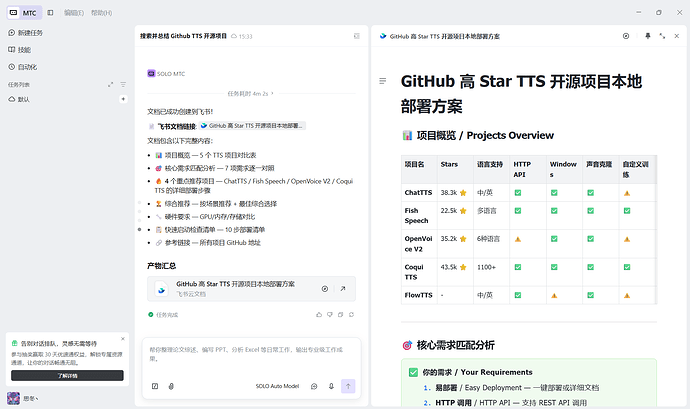690x409 pixels.
Task: Open the document card externally via arrow icon
Action: [x=343, y=289]
